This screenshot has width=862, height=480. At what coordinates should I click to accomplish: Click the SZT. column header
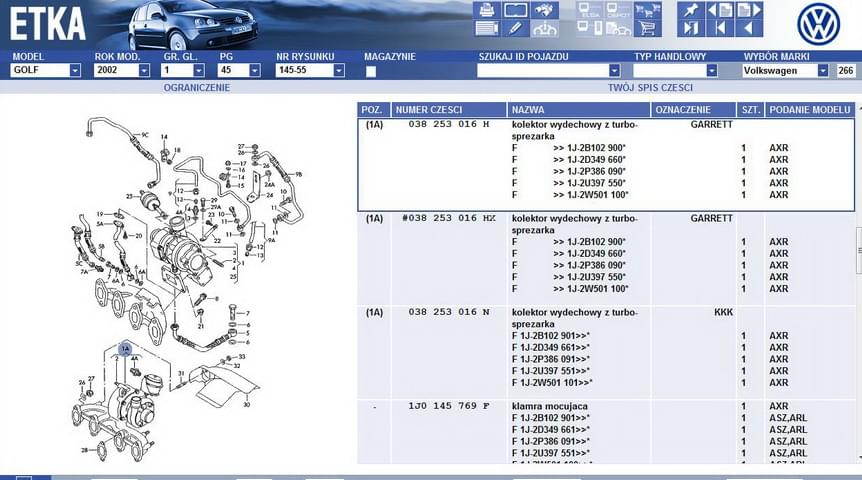[x=750, y=109]
